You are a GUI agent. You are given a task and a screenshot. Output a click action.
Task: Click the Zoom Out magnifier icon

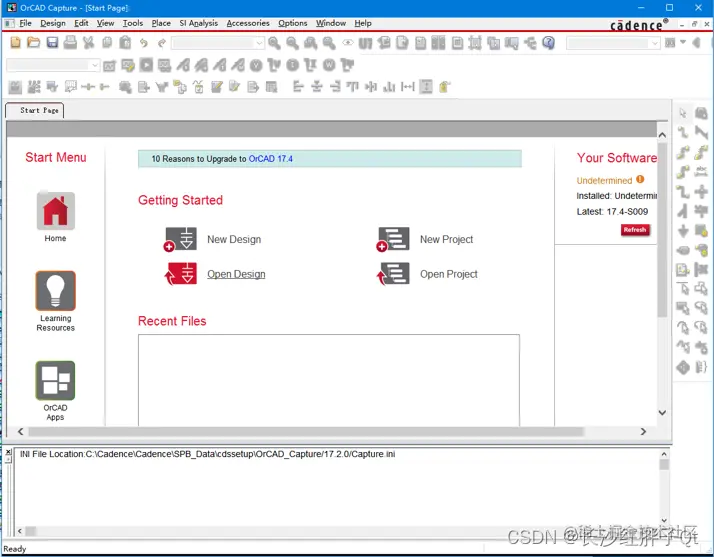[x=292, y=43]
